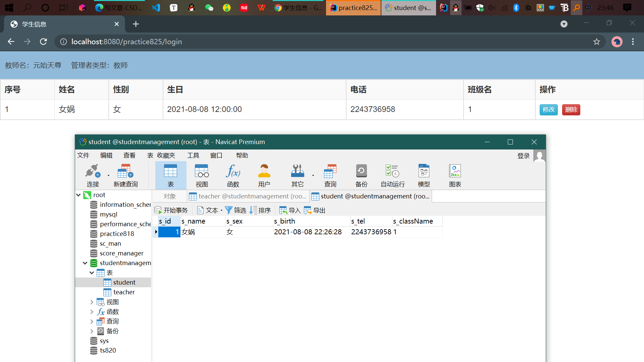This screenshot has width=644, height=362.
Task: Open the 查看 menu in Navicat
Action: [129, 155]
